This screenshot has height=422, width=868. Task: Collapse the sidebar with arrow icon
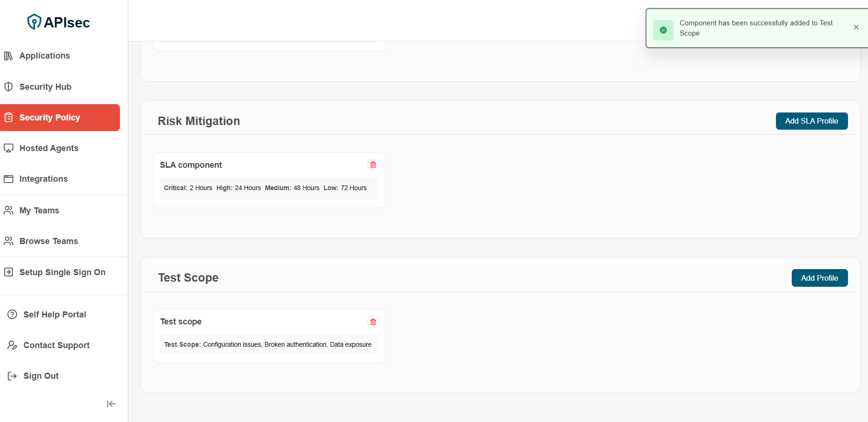coord(111,404)
